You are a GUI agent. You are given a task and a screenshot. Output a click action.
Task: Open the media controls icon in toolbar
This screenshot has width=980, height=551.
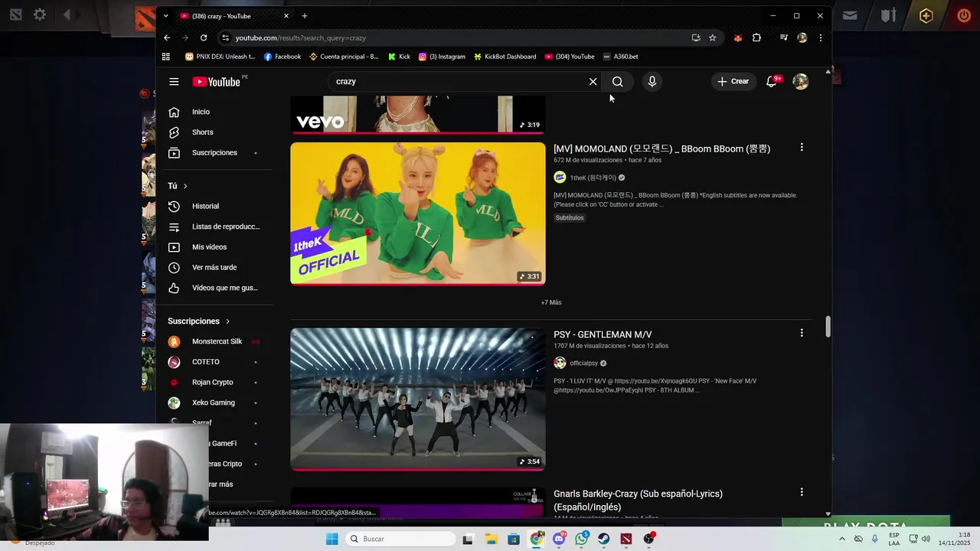[783, 37]
